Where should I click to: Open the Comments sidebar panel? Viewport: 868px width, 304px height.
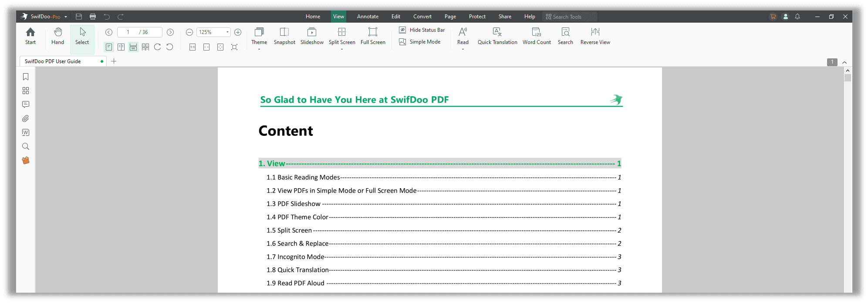click(26, 105)
